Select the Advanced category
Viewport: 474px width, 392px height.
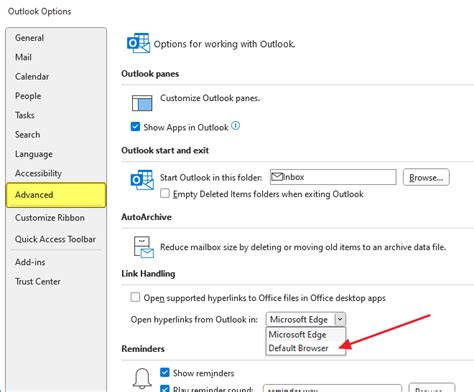[x=56, y=195]
